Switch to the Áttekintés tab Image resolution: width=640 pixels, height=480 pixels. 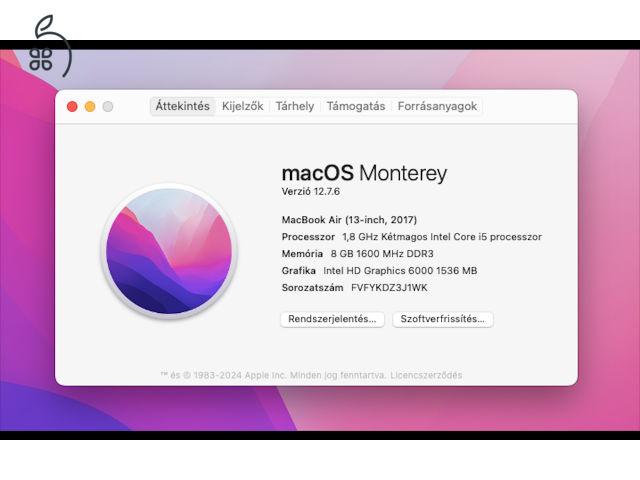[182, 107]
